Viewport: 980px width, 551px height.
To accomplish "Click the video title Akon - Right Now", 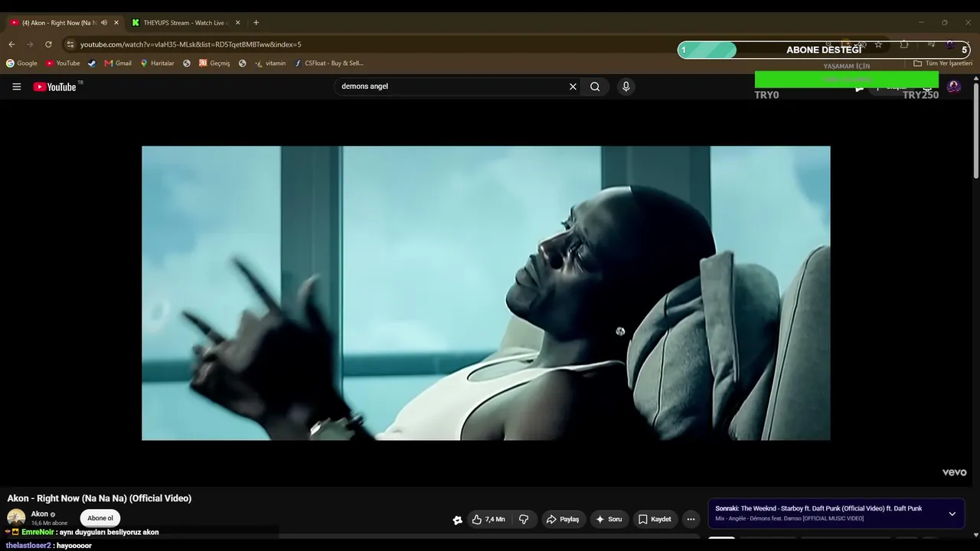I will pos(100,498).
